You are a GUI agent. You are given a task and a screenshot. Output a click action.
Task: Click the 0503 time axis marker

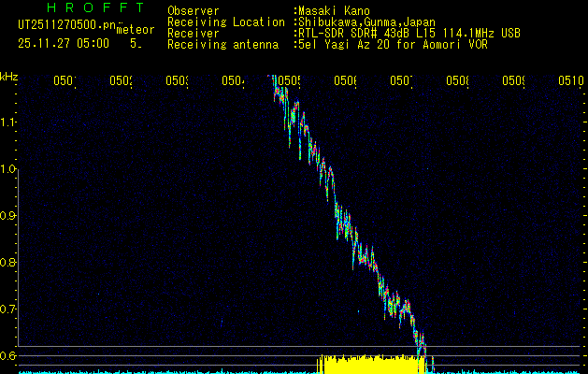[x=178, y=81]
